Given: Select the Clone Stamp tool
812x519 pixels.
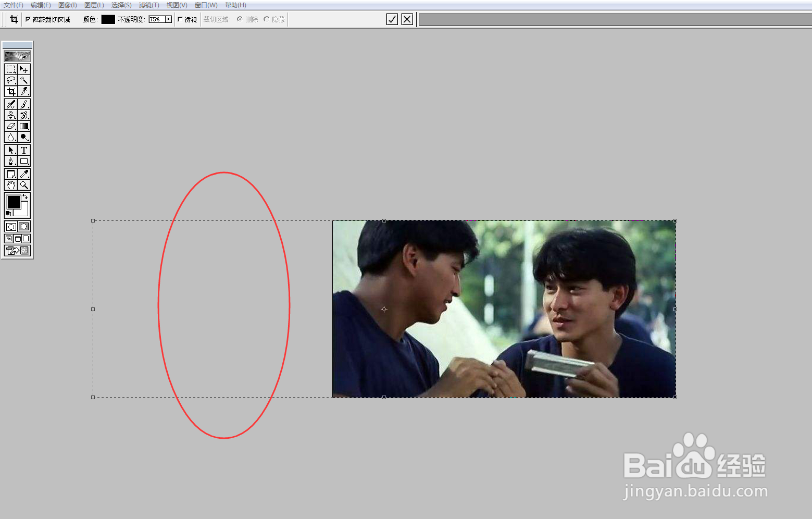Looking at the screenshot, I should click(11, 115).
